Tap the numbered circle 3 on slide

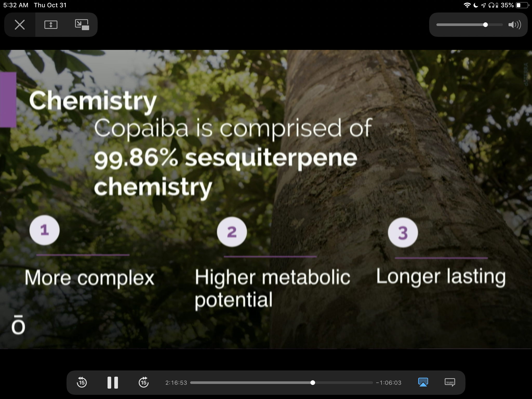403,232
